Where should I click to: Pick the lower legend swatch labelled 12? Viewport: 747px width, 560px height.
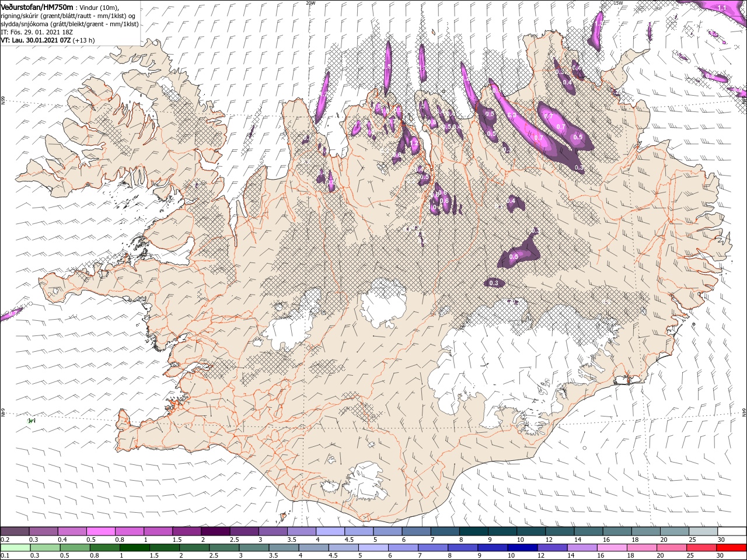[x=552, y=548]
